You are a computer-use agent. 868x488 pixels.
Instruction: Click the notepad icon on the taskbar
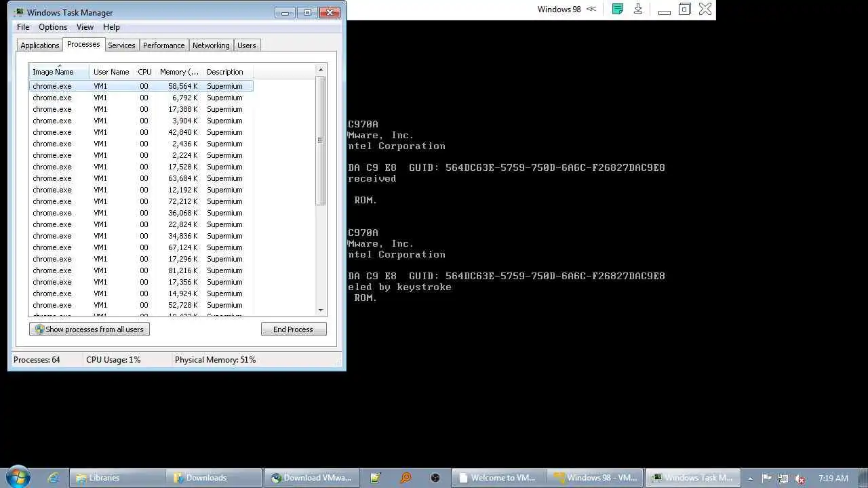coord(375,478)
